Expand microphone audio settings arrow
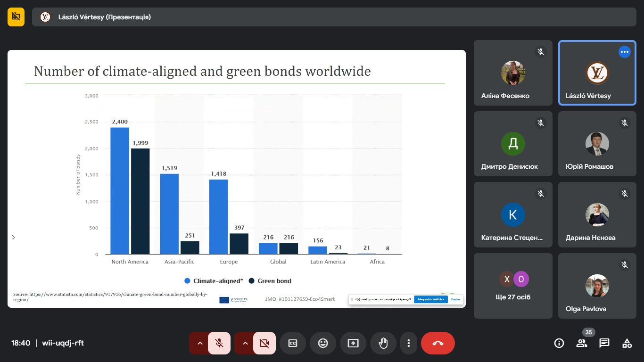 tap(200, 343)
